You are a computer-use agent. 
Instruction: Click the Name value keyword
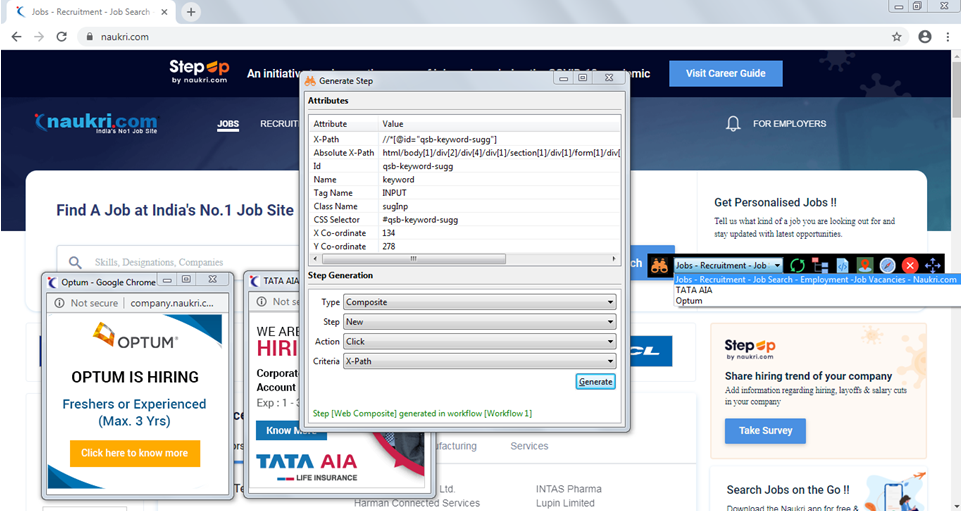coord(499,180)
